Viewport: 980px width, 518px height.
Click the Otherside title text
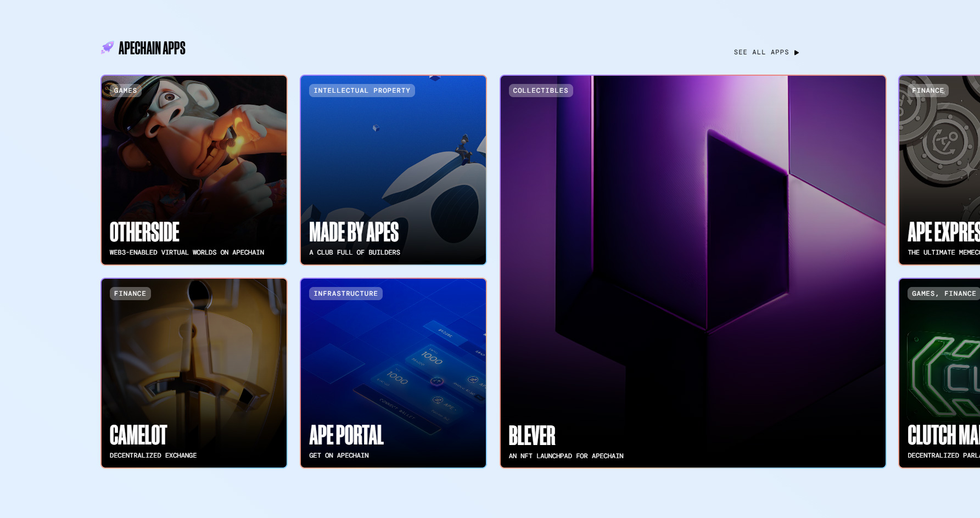pos(144,232)
